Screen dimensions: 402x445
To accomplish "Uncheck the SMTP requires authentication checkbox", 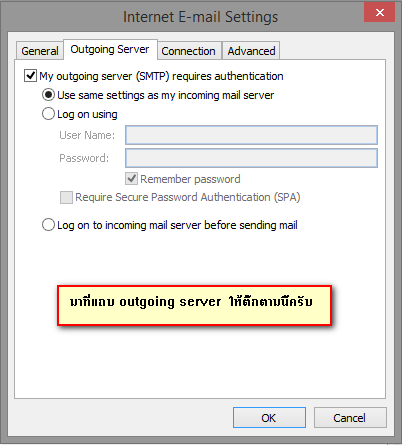I will point(30,76).
